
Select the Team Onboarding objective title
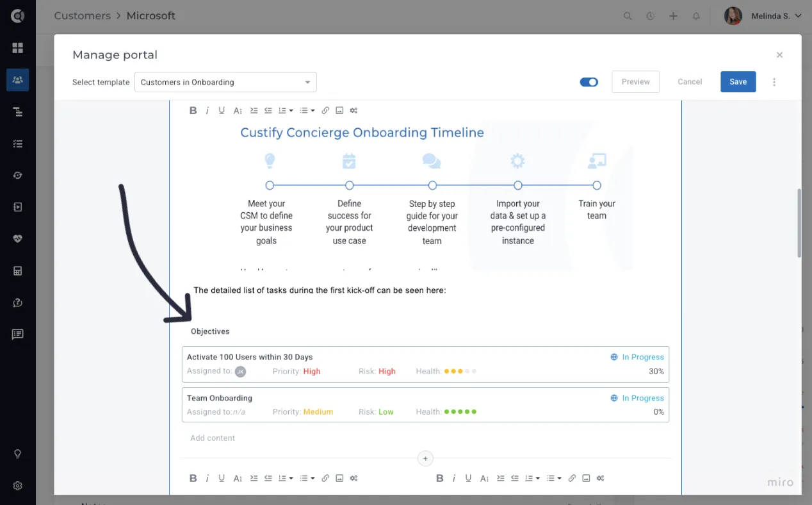(220, 398)
